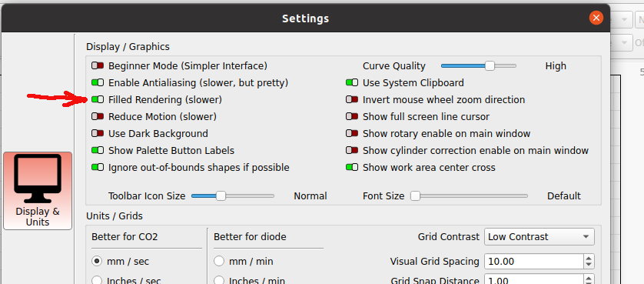Open the Display & Units settings page
This screenshot has height=284, width=644.
click(x=38, y=191)
